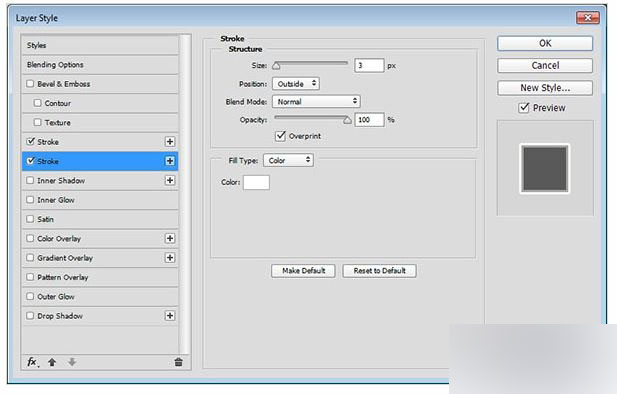Open the Fill Type dropdown
This screenshot has height=394, width=617.
(288, 160)
